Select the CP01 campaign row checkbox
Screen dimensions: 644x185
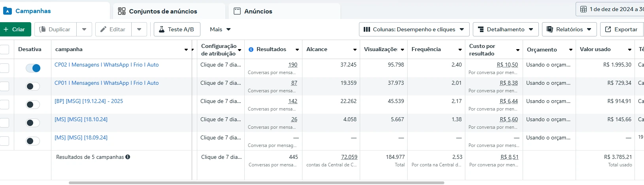click(4, 86)
